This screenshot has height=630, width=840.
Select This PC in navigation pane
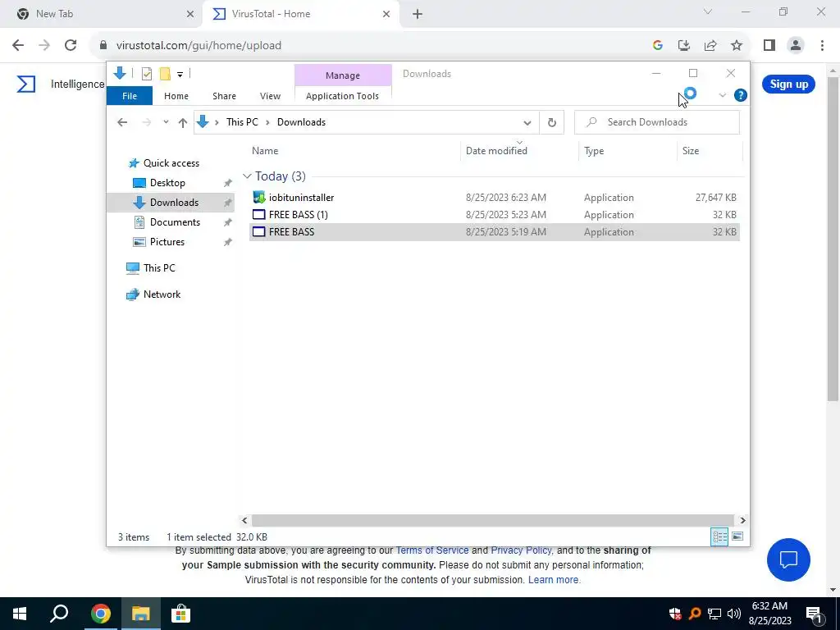pos(159,268)
